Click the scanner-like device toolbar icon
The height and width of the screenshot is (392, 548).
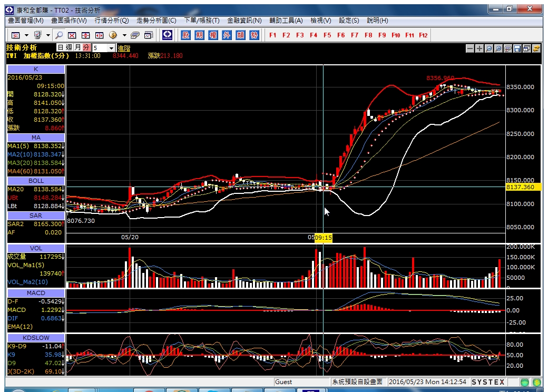(135, 35)
